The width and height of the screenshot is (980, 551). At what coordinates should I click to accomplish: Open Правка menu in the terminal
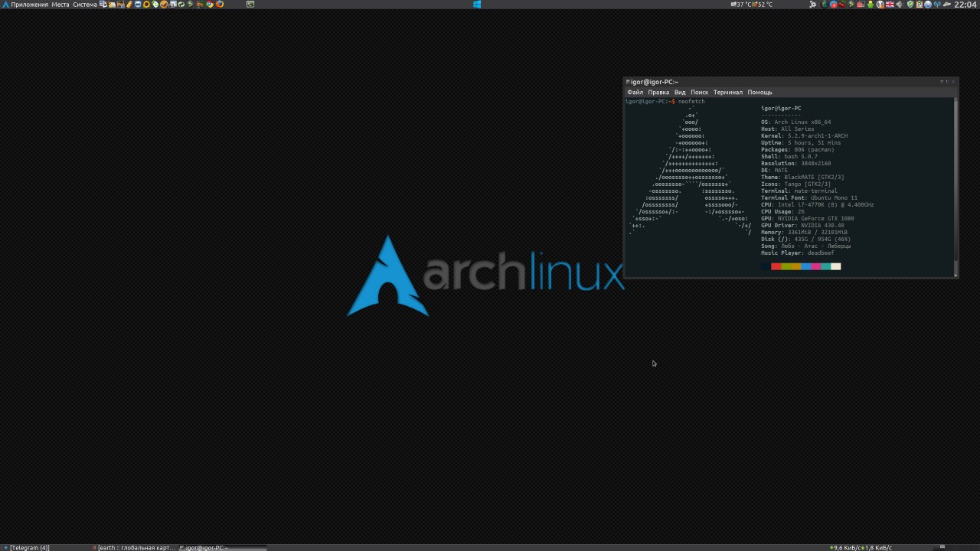coord(658,93)
